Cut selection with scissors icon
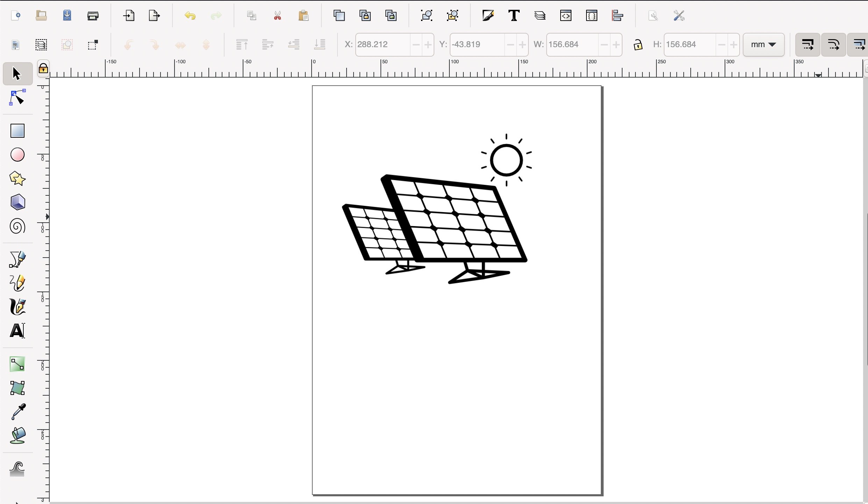Image resolution: width=868 pixels, height=504 pixels. coord(278,16)
